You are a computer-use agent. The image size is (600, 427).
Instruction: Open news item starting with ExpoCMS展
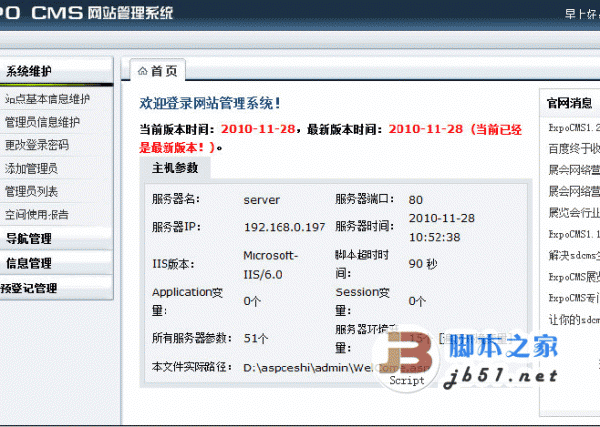(x=574, y=276)
